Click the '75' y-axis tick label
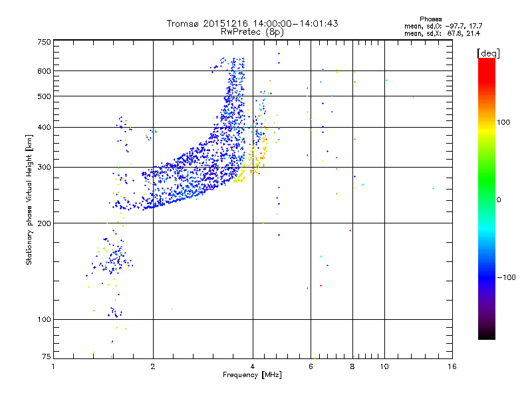The width and height of the screenshot is (532, 399). click(47, 356)
